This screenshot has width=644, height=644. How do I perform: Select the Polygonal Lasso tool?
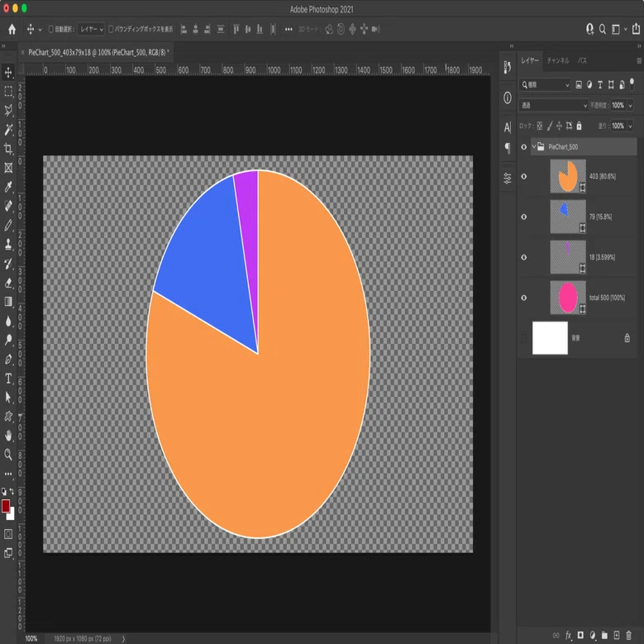coord(8,110)
